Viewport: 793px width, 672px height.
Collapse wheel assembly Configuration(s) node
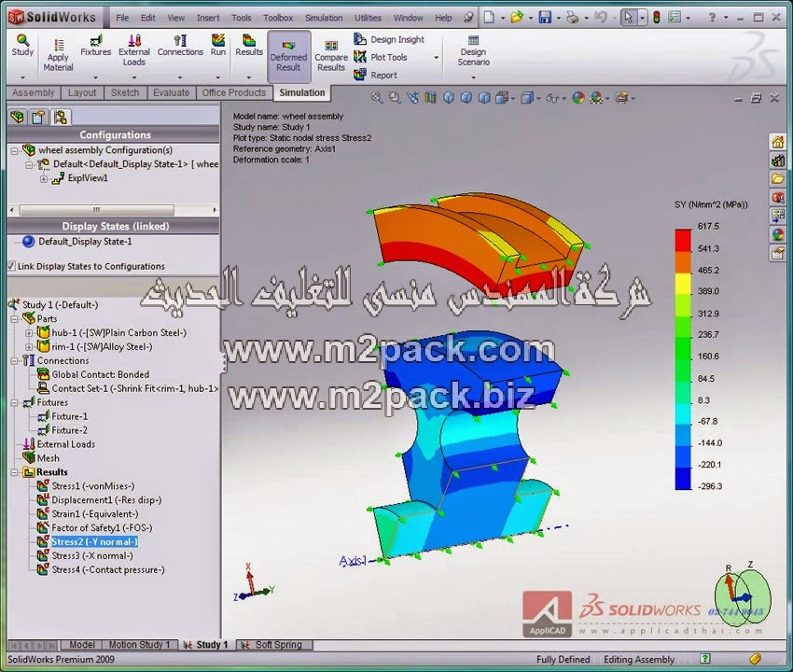15,150
